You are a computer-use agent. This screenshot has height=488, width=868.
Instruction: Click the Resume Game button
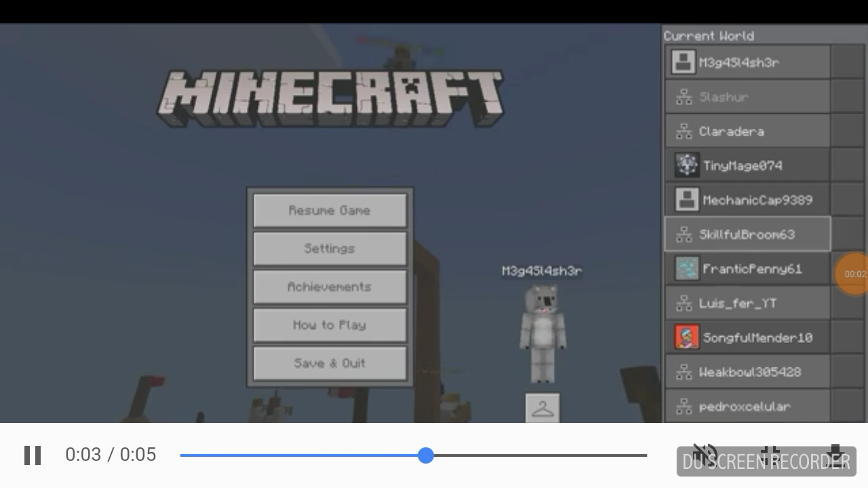(x=330, y=211)
